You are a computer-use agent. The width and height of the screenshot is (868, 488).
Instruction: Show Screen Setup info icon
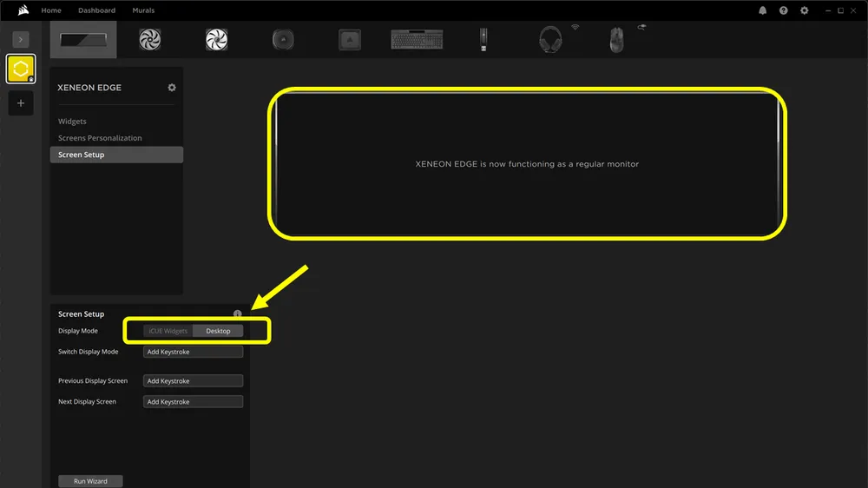[238, 313]
